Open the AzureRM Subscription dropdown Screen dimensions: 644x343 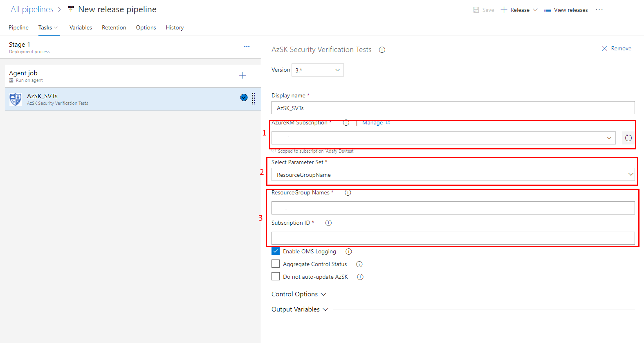tap(444, 138)
